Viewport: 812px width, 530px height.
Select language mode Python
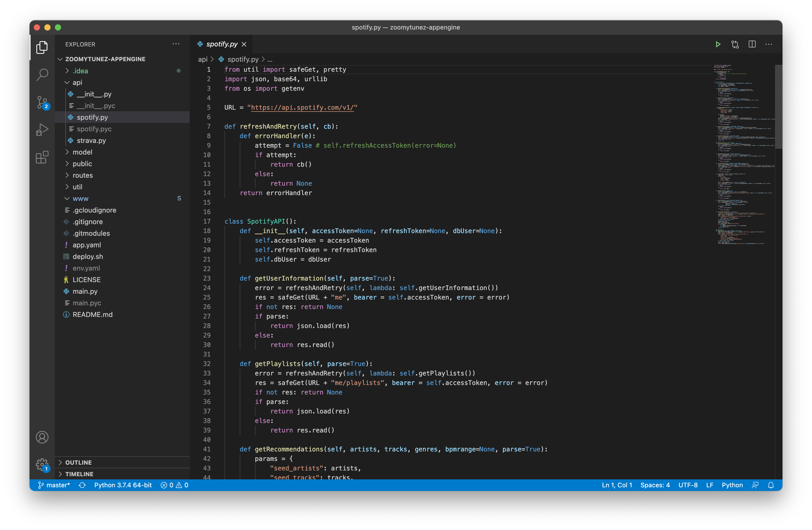[732, 485]
